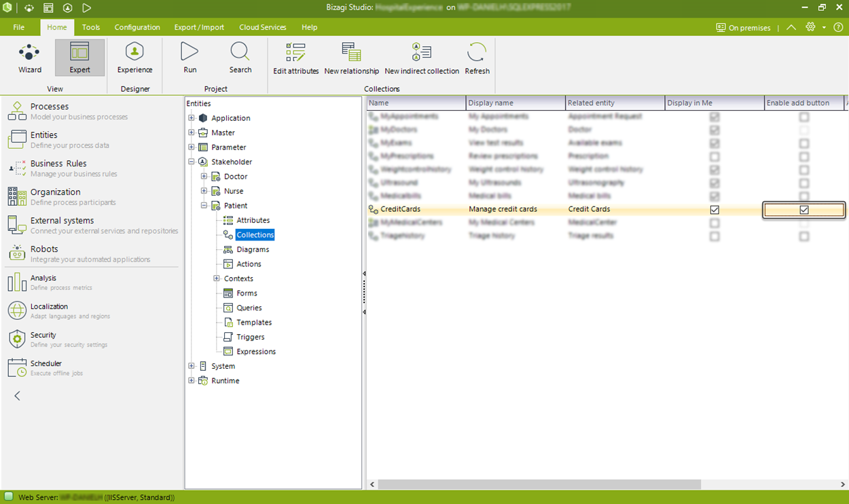Screen dimensions: 849x504
Task: Switch to the Cloud Services tab
Action: [263, 27]
